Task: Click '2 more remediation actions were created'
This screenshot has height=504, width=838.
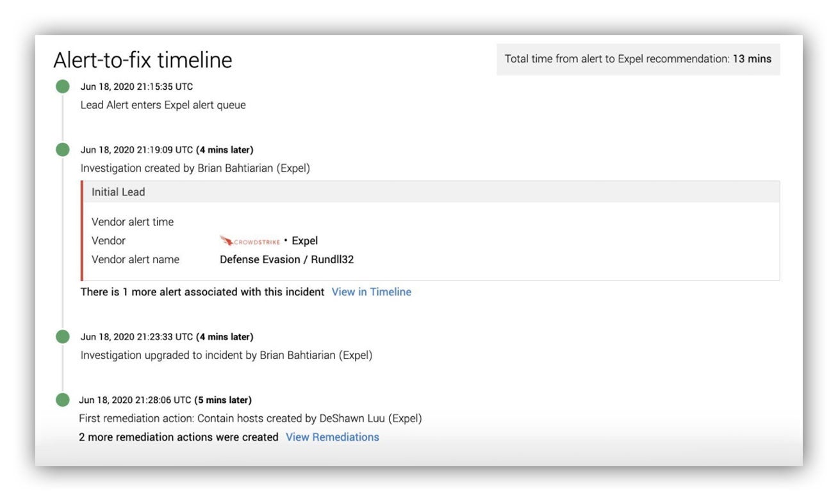Action: 179,437
